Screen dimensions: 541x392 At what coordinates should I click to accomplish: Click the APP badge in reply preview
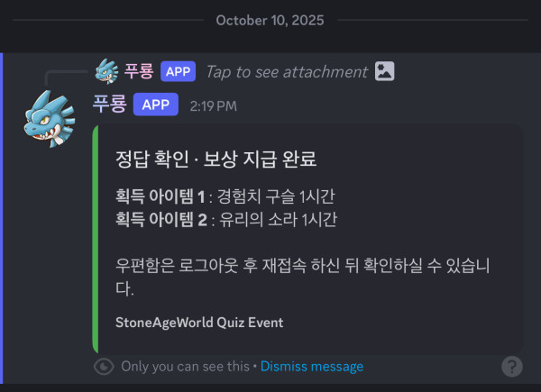click(178, 71)
